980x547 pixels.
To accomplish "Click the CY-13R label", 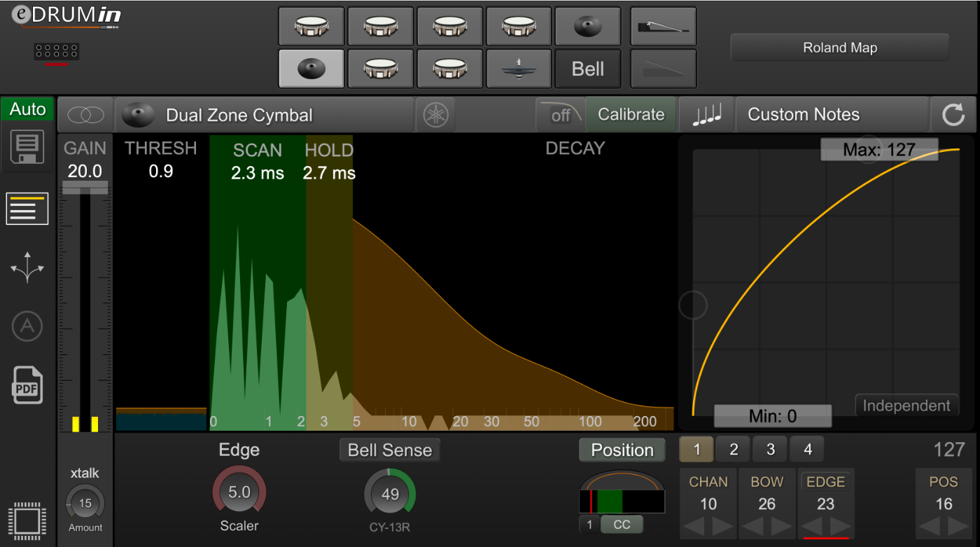I will [390, 528].
